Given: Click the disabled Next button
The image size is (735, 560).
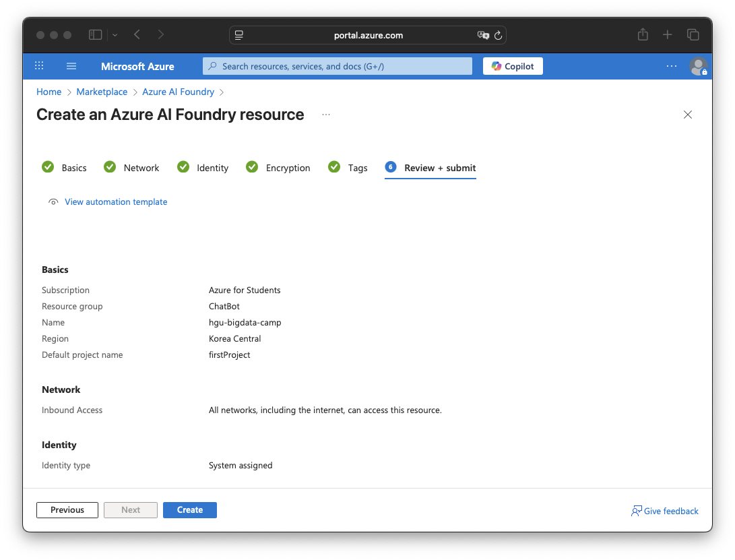Looking at the screenshot, I should [131, 510].
